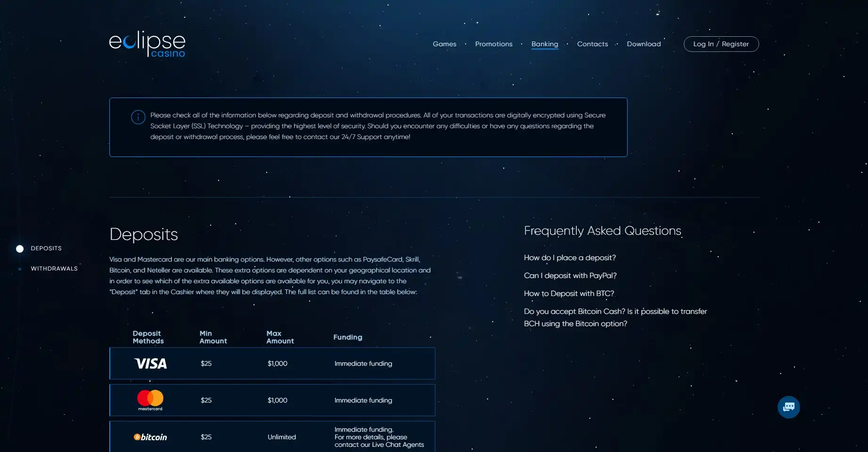Click the VISA logo in deposits table
This screenshot has height=452, width=868.
(x=150, y=363)
